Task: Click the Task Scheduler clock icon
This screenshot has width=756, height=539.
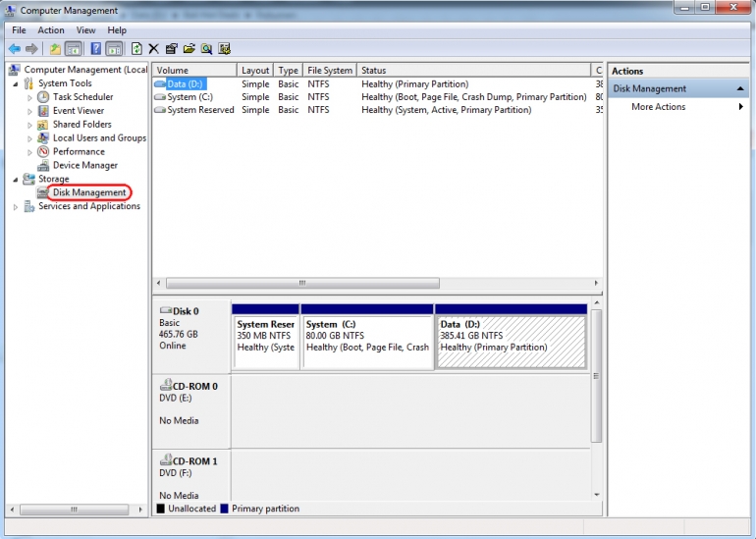Action: tap(43, 97)
